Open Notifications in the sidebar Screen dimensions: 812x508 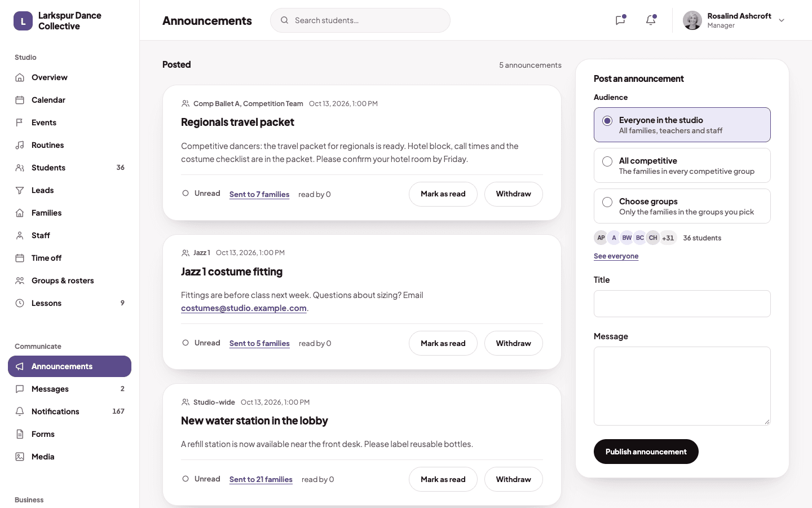click(69, 411)
